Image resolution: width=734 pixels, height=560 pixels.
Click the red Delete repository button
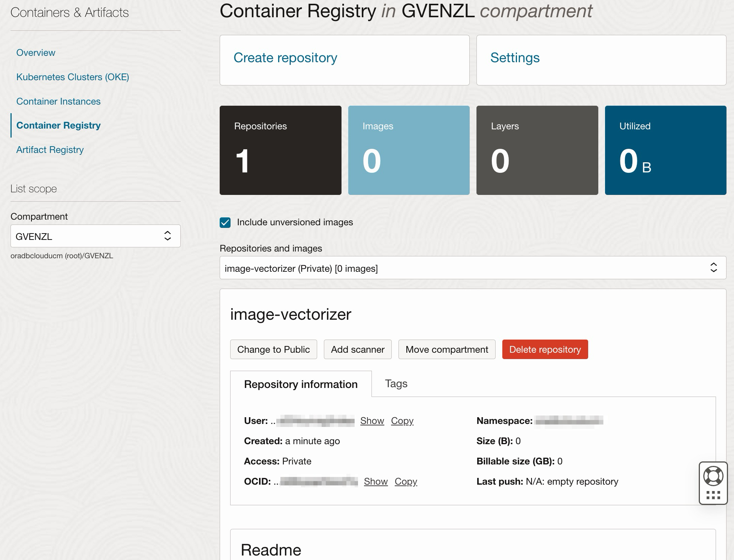545,349
